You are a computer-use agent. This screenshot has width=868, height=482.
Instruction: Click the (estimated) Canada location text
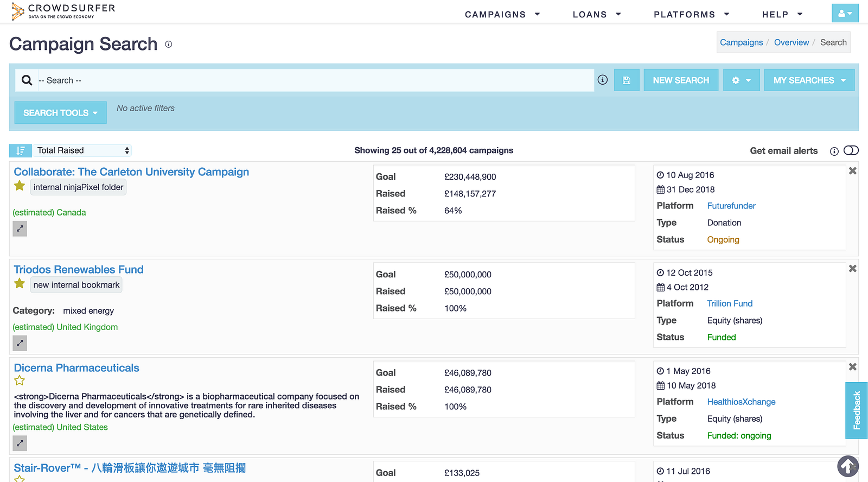click(49, 212)
